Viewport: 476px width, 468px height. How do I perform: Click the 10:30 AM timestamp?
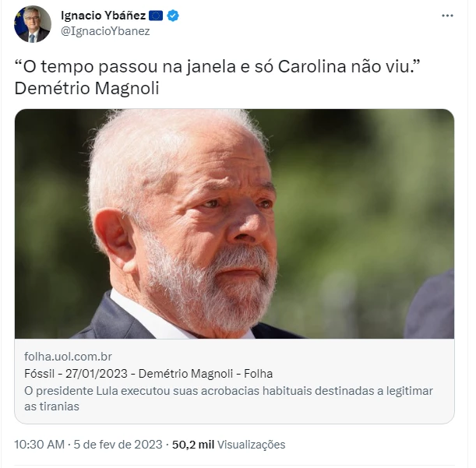click(x=40, y=445)
